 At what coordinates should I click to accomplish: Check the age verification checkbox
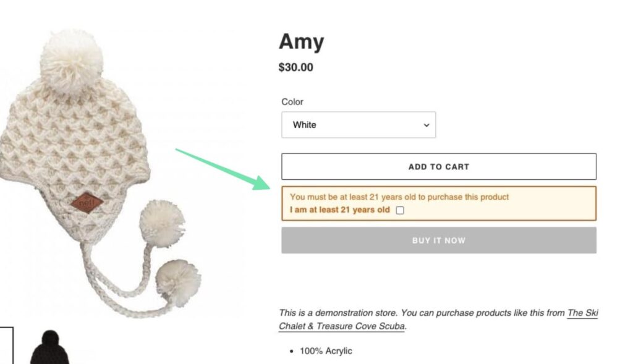[400, 210]
